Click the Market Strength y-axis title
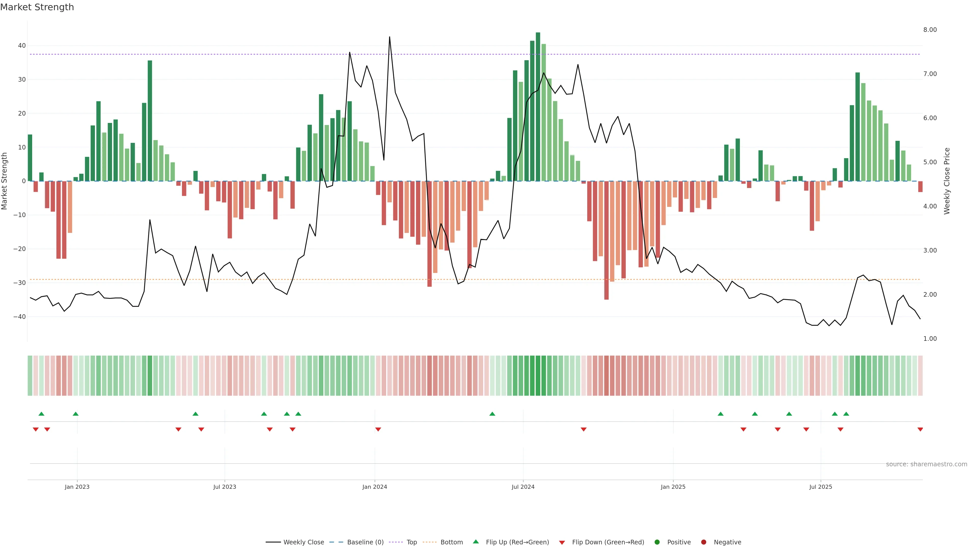The width and height of the screenshot is (980, 551). (x=4, y=181)
